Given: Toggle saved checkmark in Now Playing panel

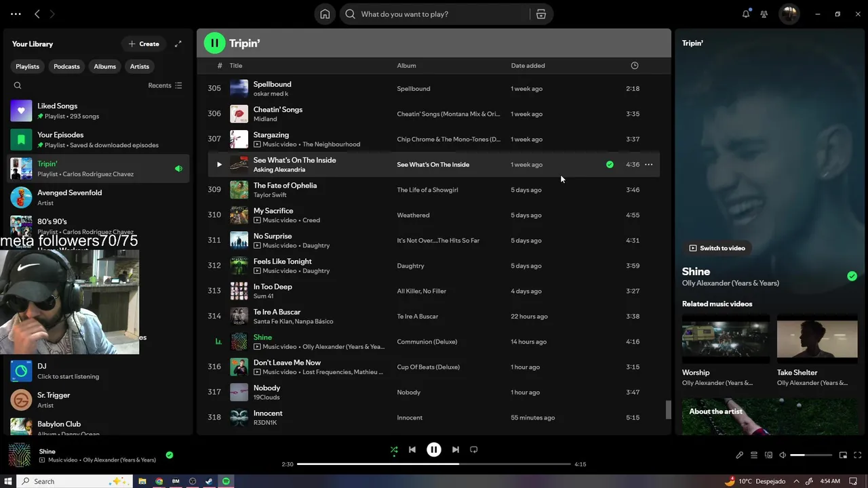Looking at the screenshot, I should [x=852, y=276].
